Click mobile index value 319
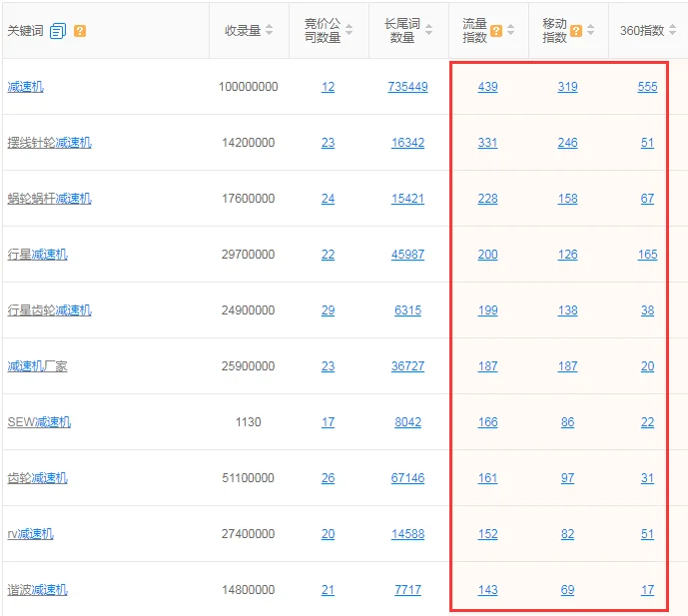The height and width of the screenshot is (616, 688). click(567, 87)
